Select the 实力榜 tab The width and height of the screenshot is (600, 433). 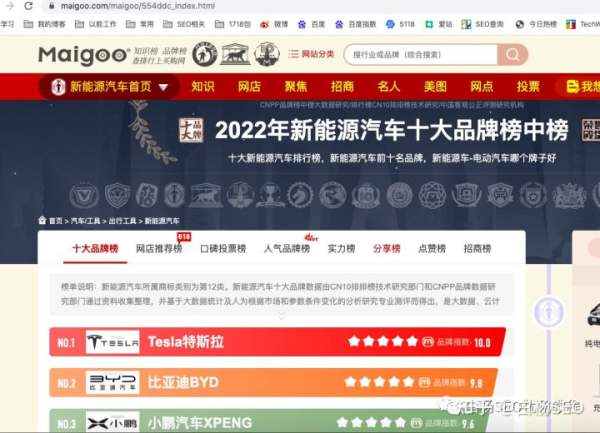(x=341, y=249)
